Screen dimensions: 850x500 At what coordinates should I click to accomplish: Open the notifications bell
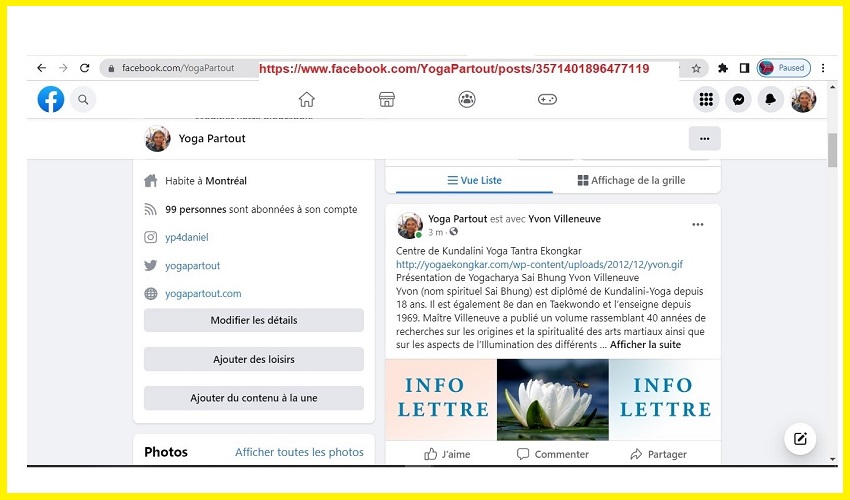click(x=770, y=99)
